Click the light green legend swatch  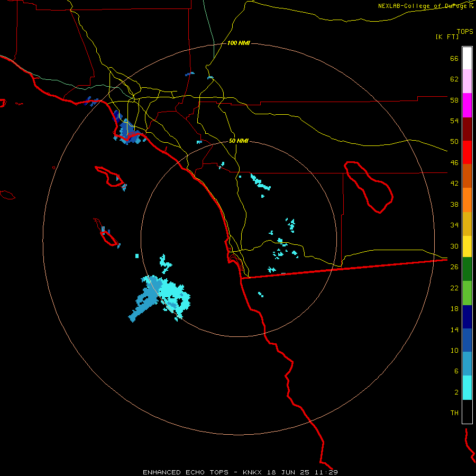(467, 293)
